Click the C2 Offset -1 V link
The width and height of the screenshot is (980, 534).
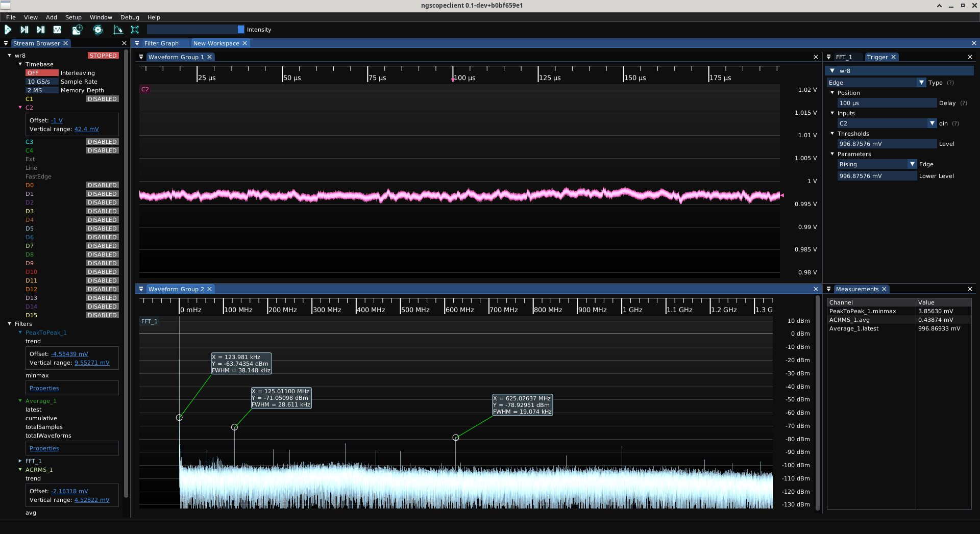tap(57, 121)
